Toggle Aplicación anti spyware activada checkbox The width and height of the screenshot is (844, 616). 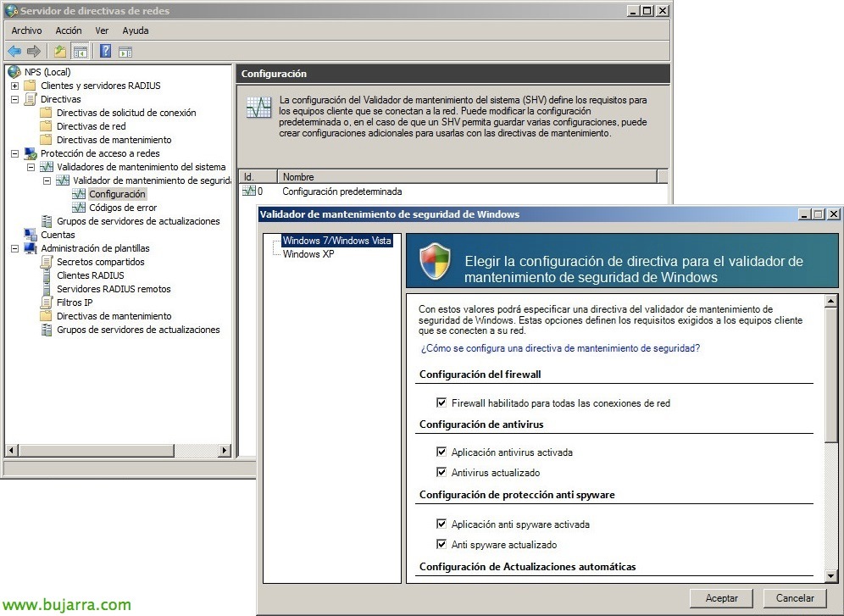pos(441,524)
